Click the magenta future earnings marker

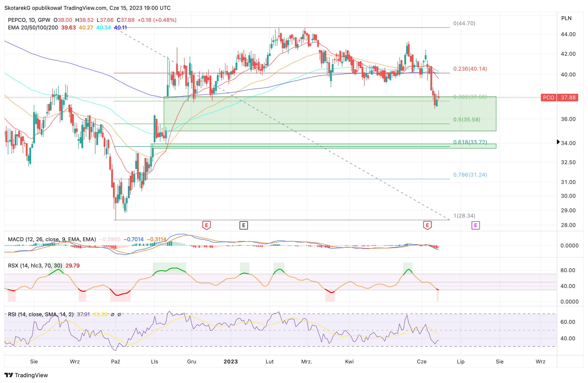click(476, 225)
